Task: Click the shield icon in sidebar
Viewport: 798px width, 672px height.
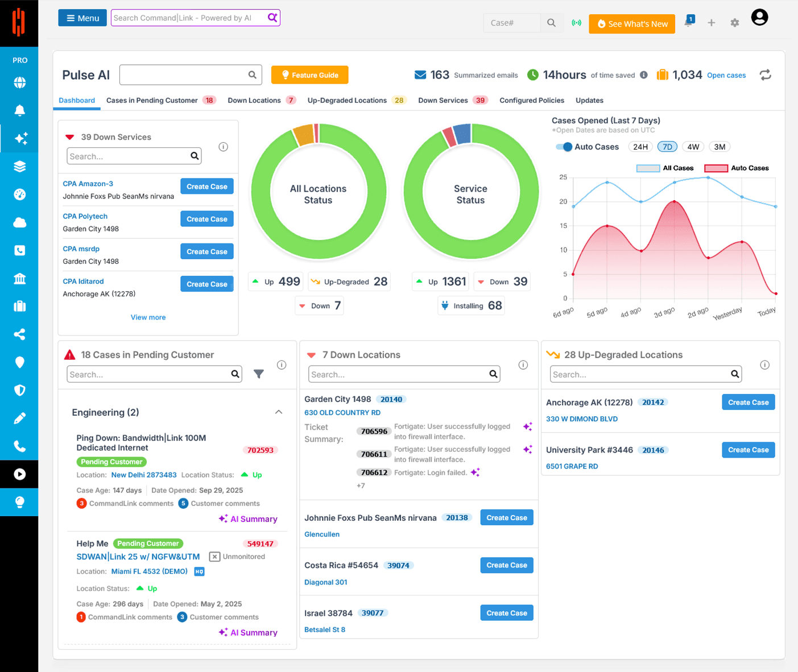Action: point(19,390)
